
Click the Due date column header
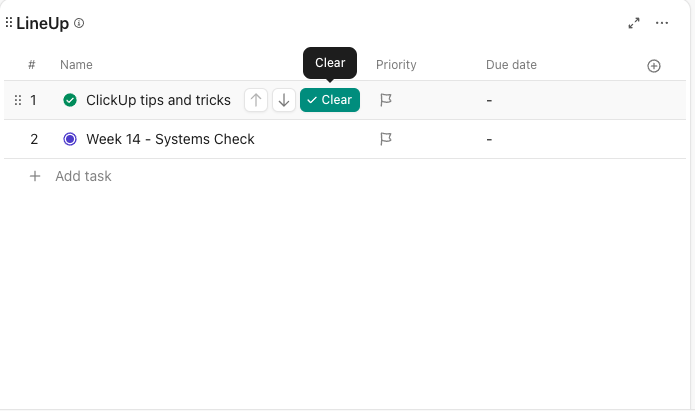pyautogui.click(x=511, y=65)
